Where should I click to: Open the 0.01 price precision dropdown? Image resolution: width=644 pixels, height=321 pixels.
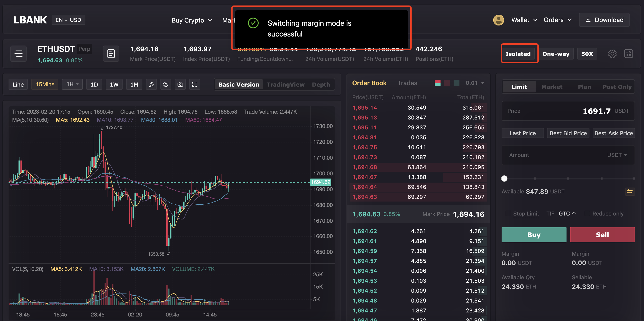[x=475, y=83]
